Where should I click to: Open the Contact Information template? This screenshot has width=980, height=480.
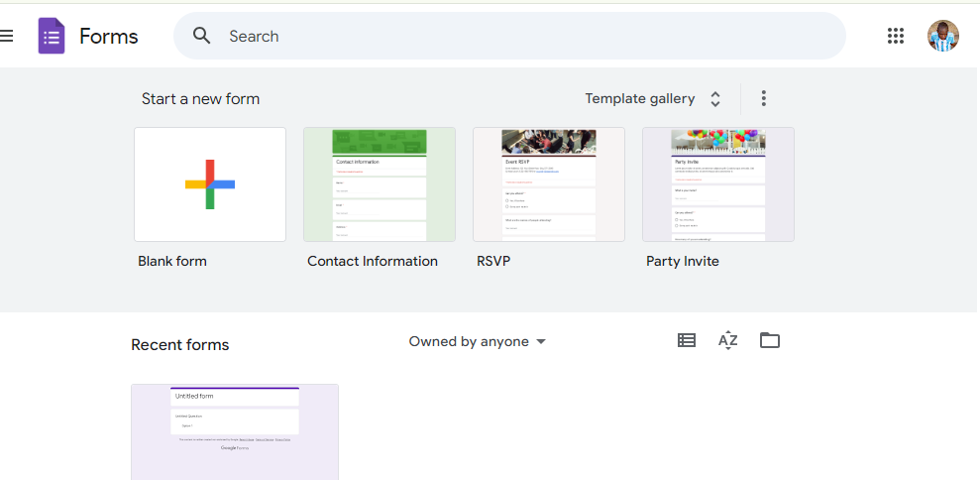point(380,184)
